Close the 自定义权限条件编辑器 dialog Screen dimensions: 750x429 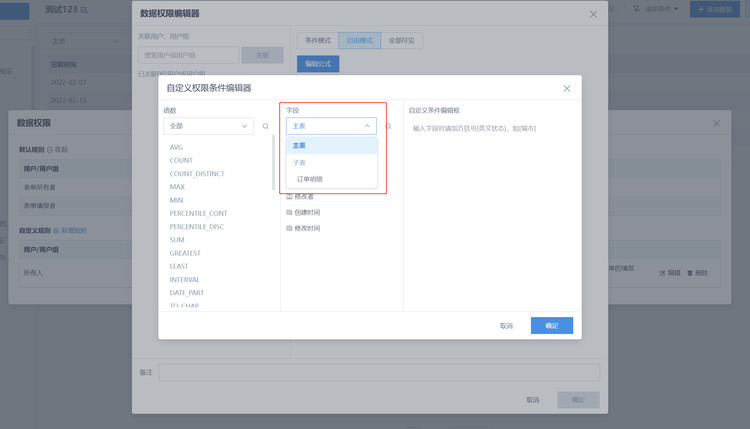click(x=567, y=88)
